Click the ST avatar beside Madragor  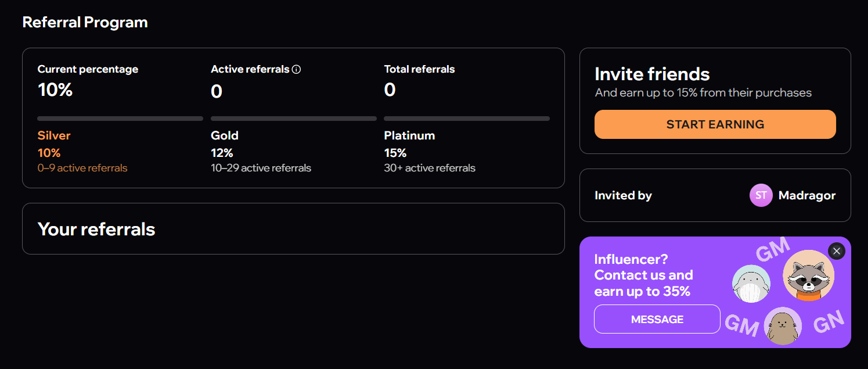pos(761,196)
